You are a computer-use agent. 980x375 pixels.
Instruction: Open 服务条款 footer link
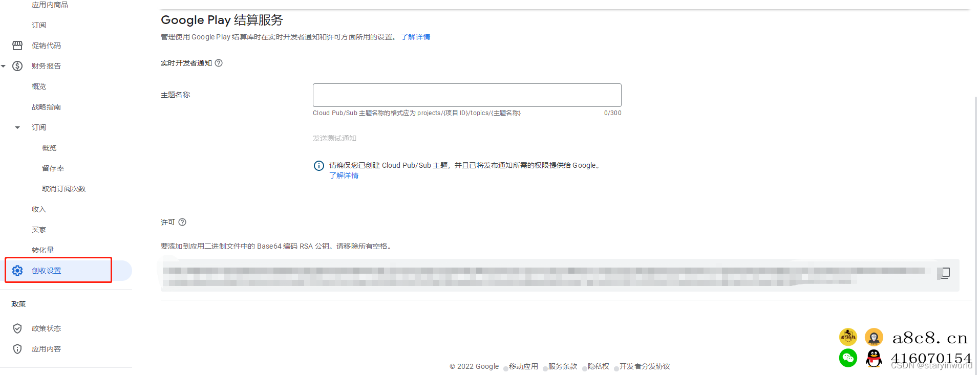(x=562, y=366)
